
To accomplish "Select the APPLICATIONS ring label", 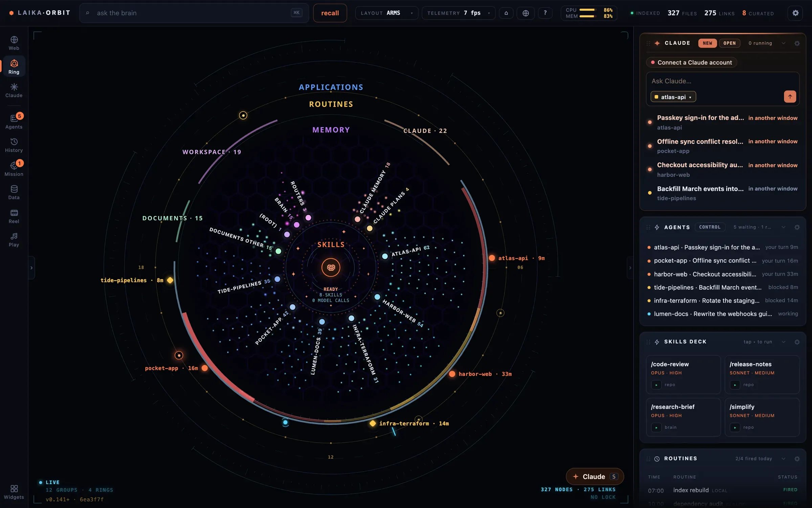I will tap(331, 87).
